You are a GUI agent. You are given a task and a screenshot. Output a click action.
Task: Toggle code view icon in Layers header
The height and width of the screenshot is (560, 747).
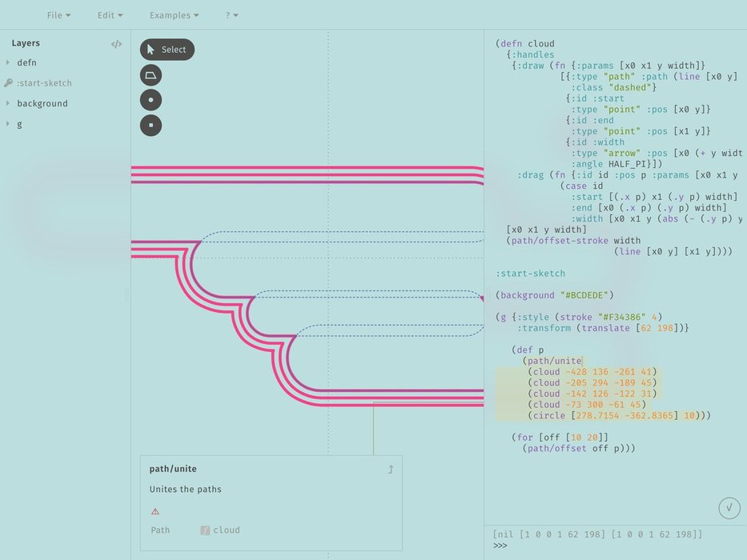pyautogui.click(x=116, y=44)
